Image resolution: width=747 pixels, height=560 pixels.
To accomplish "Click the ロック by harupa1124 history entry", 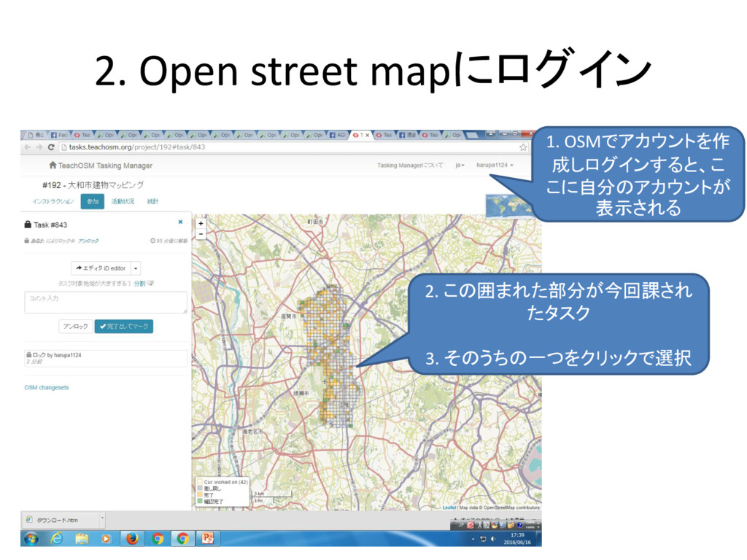I will click(x=106, y=358).
